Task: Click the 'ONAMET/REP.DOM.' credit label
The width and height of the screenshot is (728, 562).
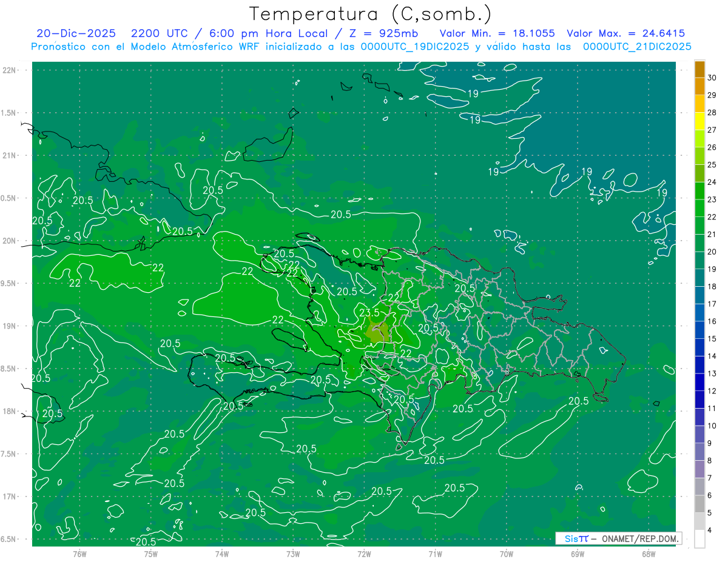Action: [x=639, y=538]
